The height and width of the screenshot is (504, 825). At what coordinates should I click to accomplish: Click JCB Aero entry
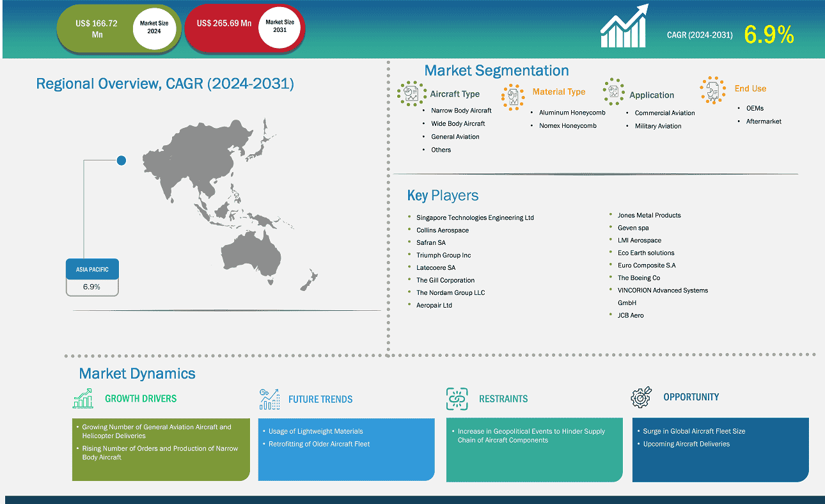pyautogui.click(x=631, y=315)
